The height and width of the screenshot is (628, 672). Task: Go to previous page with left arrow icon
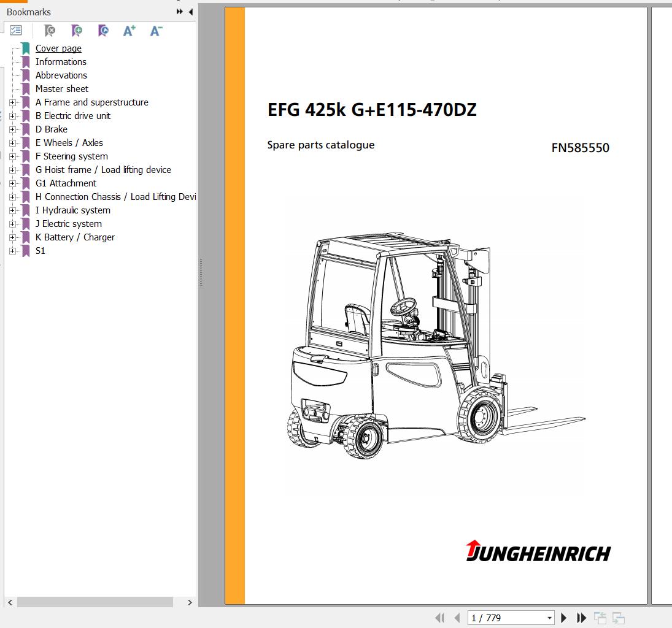pyautogui.click(x=457, y=618)
